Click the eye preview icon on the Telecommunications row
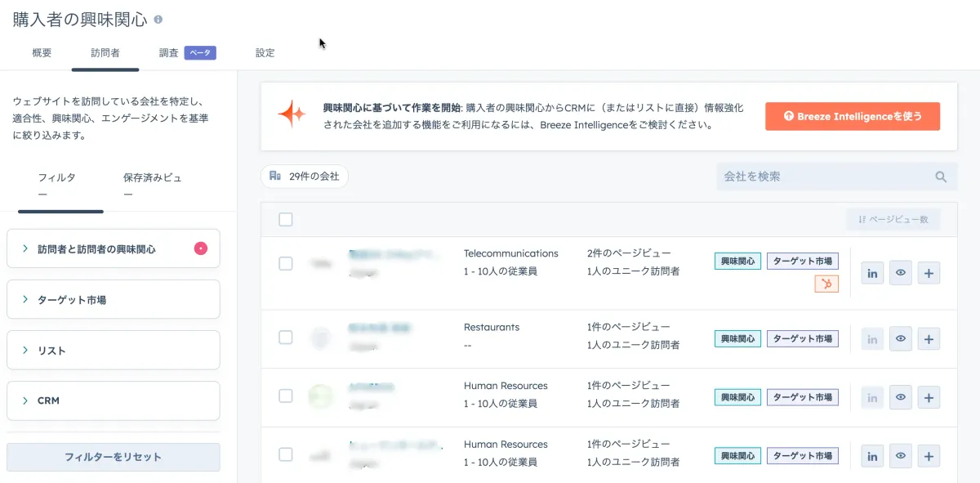 tap(900, 273)
